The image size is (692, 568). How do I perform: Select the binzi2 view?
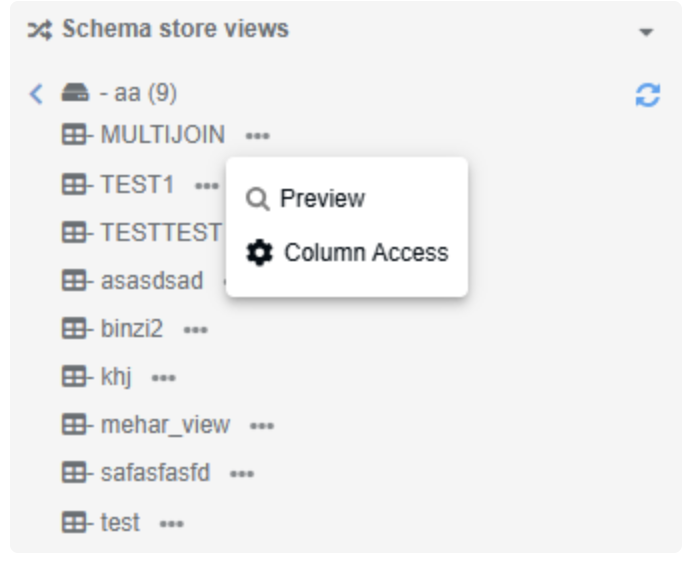coord(131,329)
